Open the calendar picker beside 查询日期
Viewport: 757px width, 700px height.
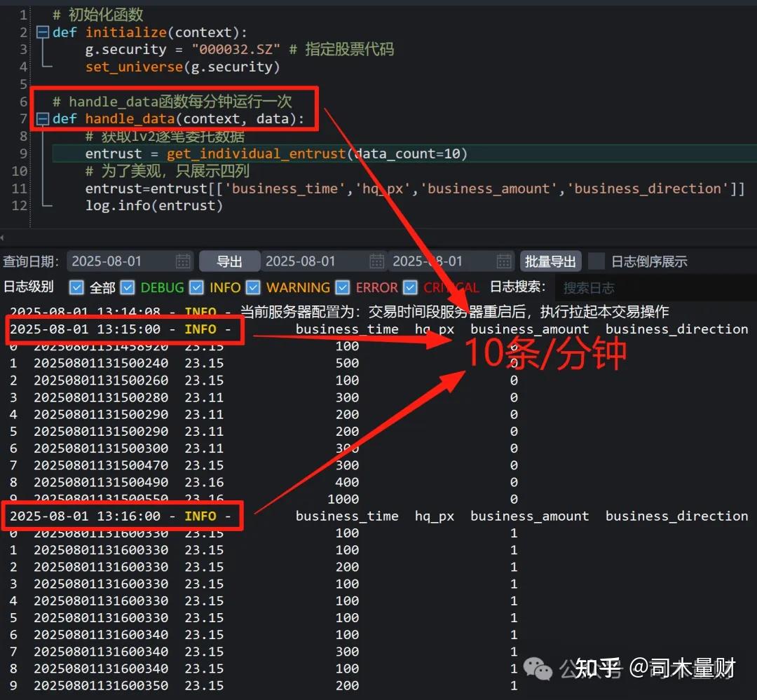[183, 261]
